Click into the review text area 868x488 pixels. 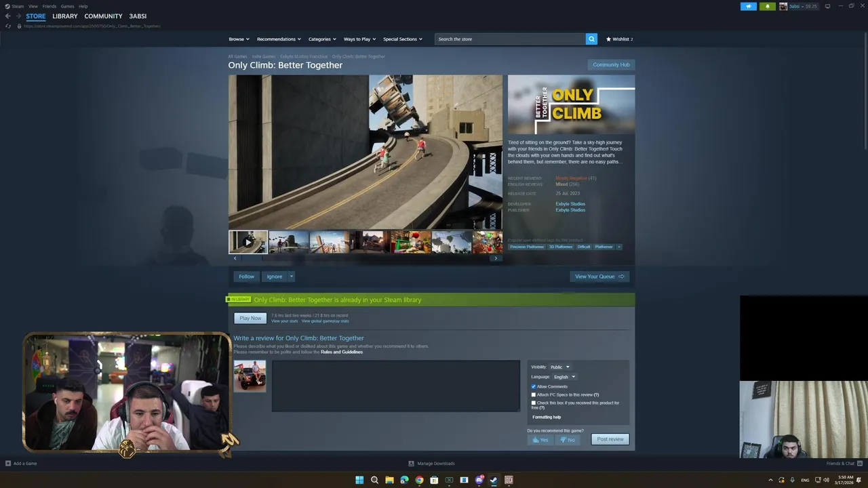coord(396,386)
